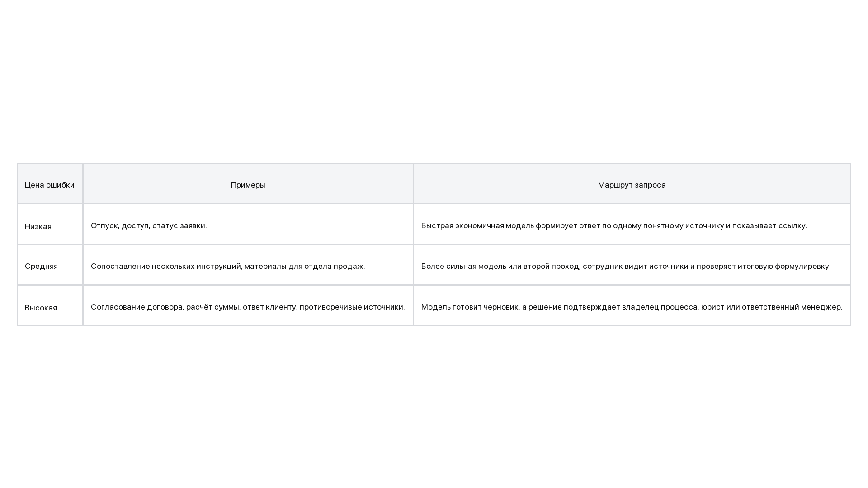Click the 'Быстрая экономичная модель' route cell
Viewport: 868px width, 488px height.
coord(632,224)
